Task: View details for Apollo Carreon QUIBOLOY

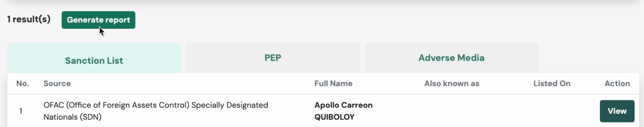Action: click(617, 111)
